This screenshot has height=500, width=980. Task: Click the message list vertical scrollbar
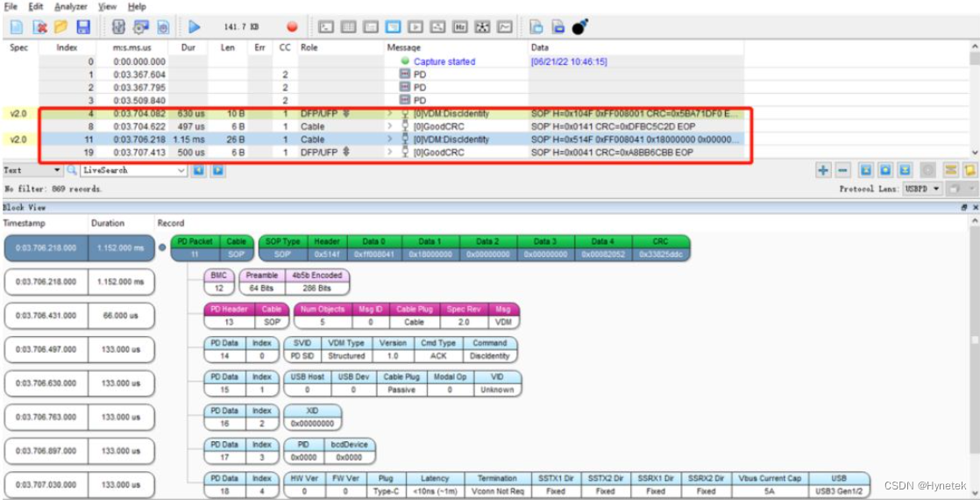click(975, 100)
